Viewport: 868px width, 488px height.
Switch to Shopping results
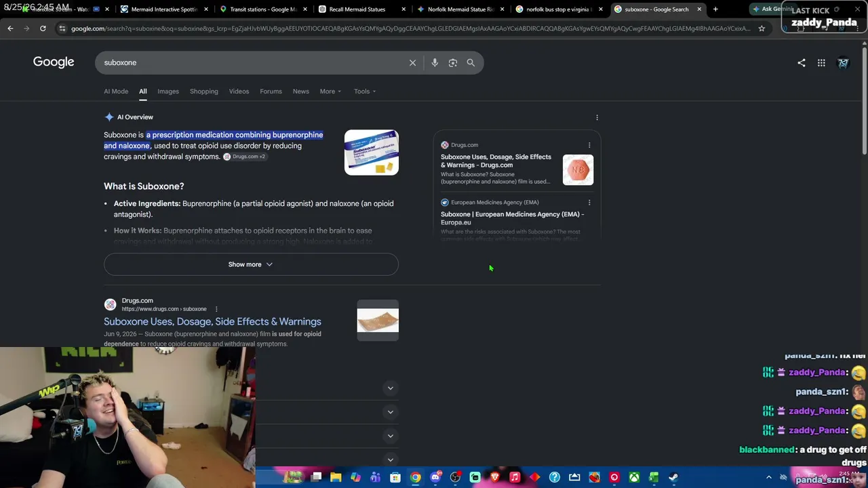203,91
